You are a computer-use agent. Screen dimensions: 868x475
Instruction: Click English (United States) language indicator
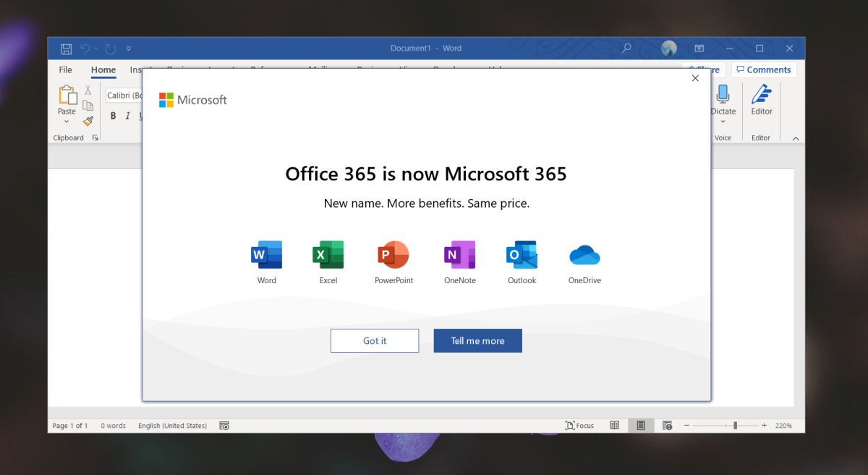point(173,425)
